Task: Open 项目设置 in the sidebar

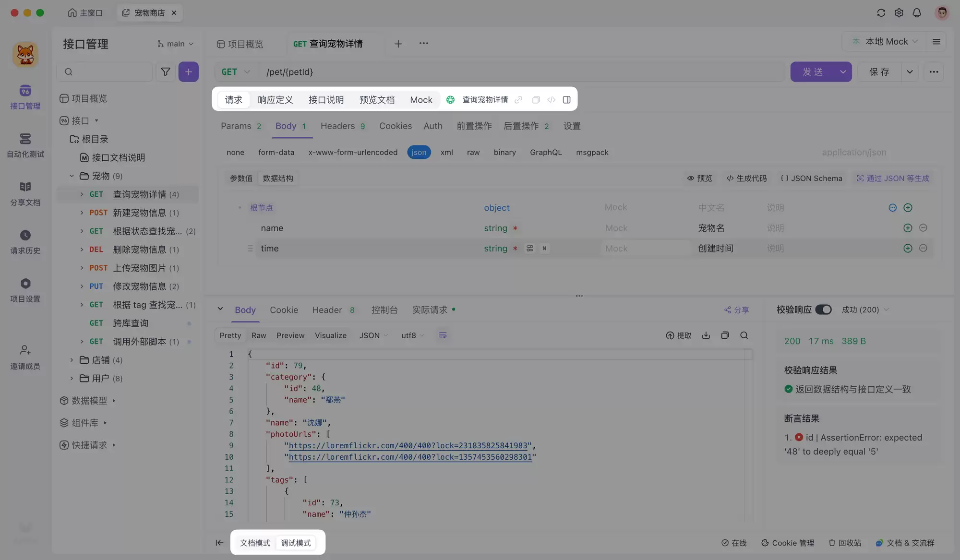Action: click(25, 290)
